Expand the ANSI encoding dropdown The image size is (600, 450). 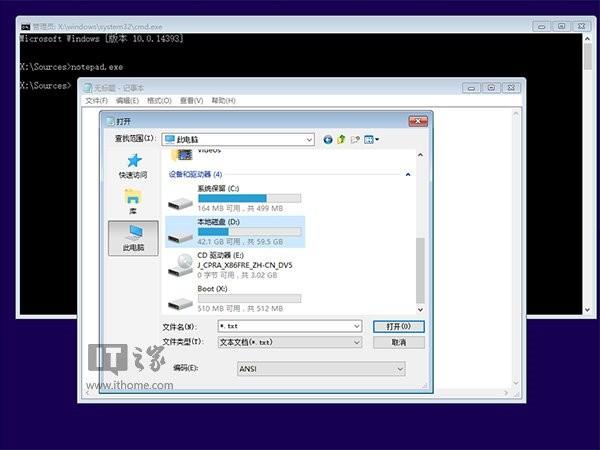[400, 369]
